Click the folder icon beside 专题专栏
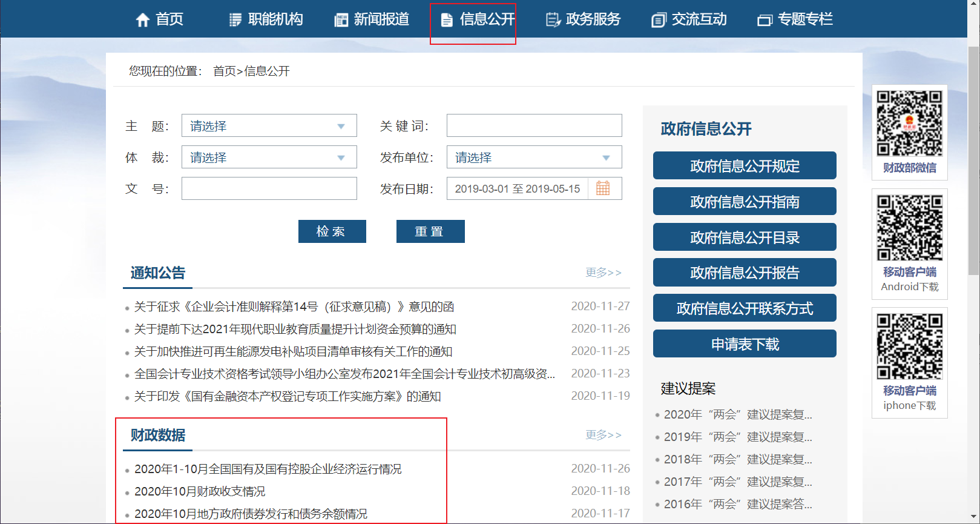Viewport: 980px width, 524px height. point(765,20)
